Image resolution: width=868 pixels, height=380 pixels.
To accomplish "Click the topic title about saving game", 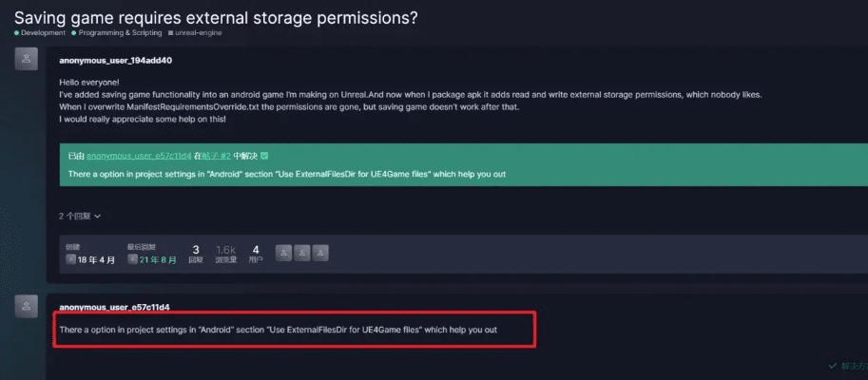I will (x=216, y=15).
